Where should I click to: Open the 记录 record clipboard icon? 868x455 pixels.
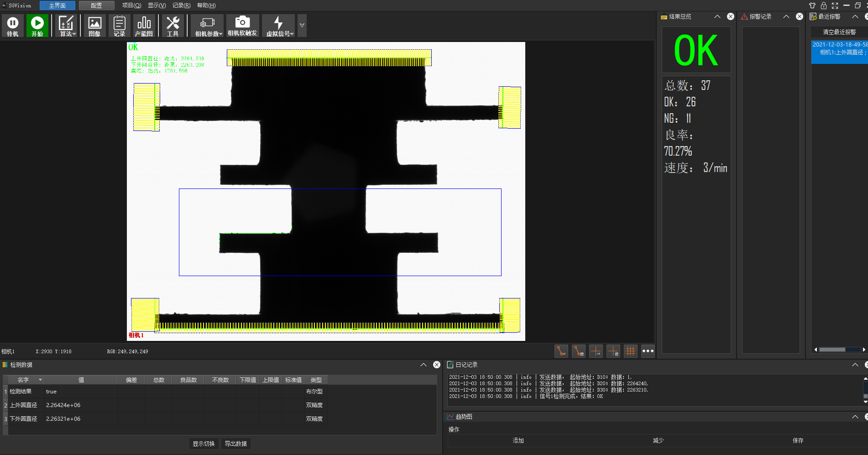click(x=119, y=26)
